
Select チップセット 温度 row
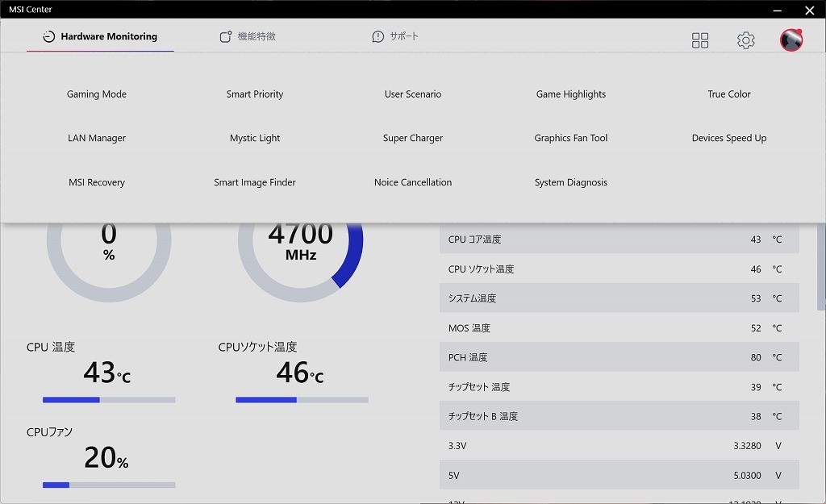click(x=619, y=386)
